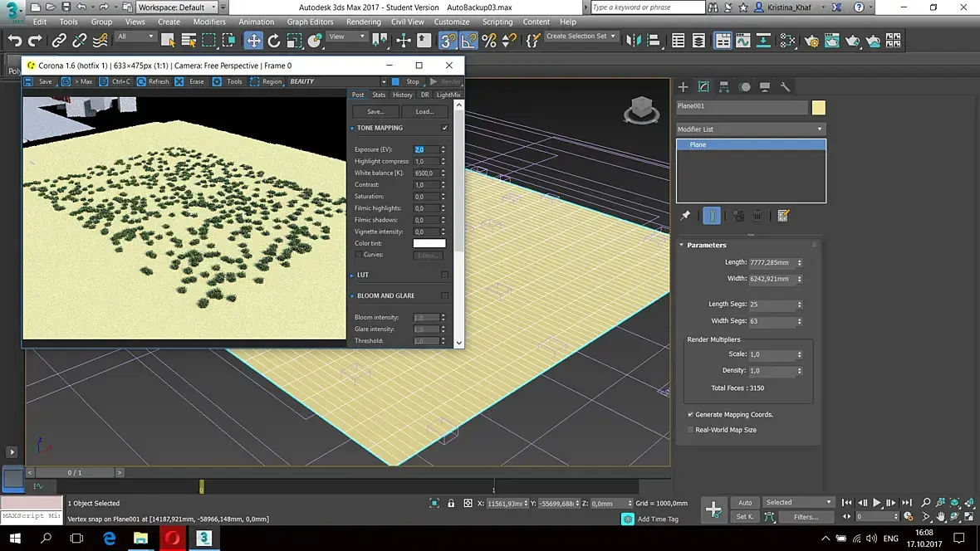The height and width of the screenshot is (551, 980).
Task: Click the Rotate tool icon
Action: pyautogui.click(x=274, y=40)
